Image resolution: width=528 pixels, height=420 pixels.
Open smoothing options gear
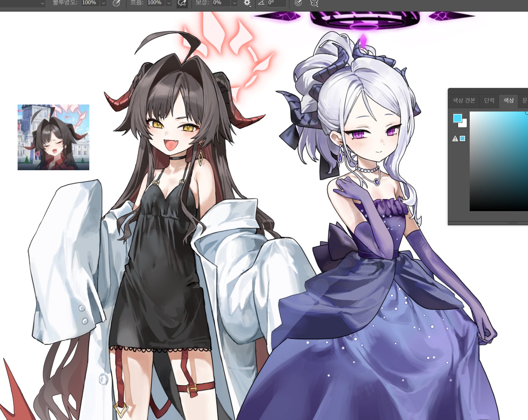(x=247, y=3)
